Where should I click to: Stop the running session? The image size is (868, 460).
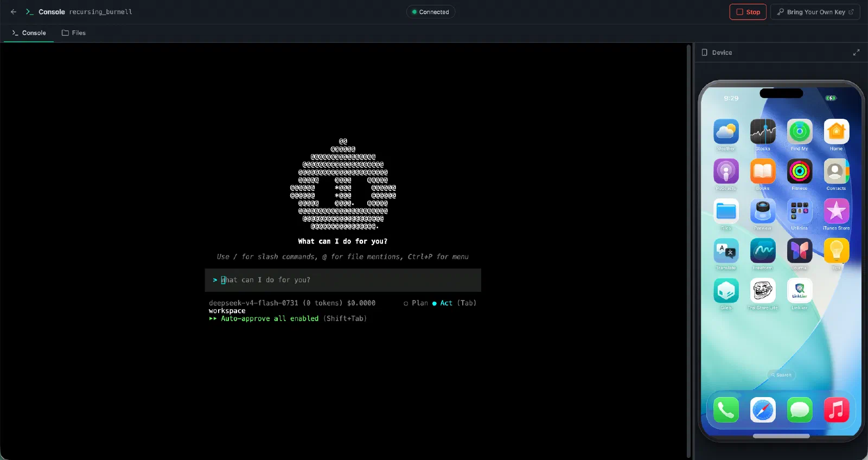[748, 12]
